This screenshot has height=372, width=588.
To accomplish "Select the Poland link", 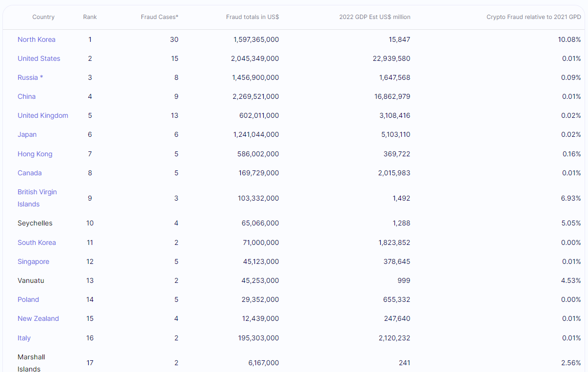I will [28, 299].
